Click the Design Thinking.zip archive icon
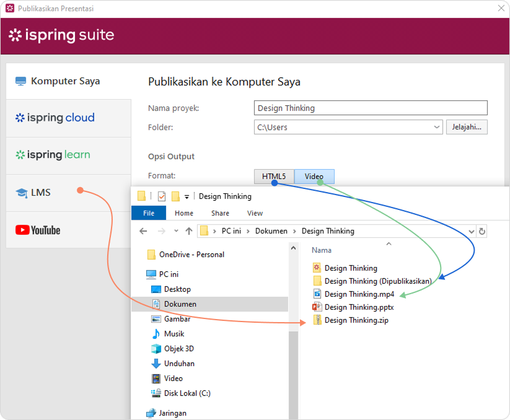Screen dimensions: 510x420 tap(317, 320)
